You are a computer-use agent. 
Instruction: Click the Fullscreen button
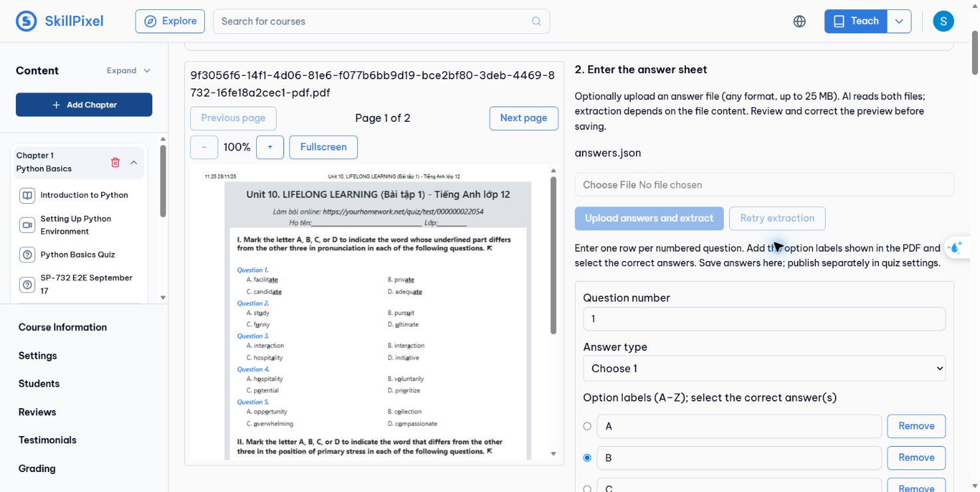[x=323, y=147]
